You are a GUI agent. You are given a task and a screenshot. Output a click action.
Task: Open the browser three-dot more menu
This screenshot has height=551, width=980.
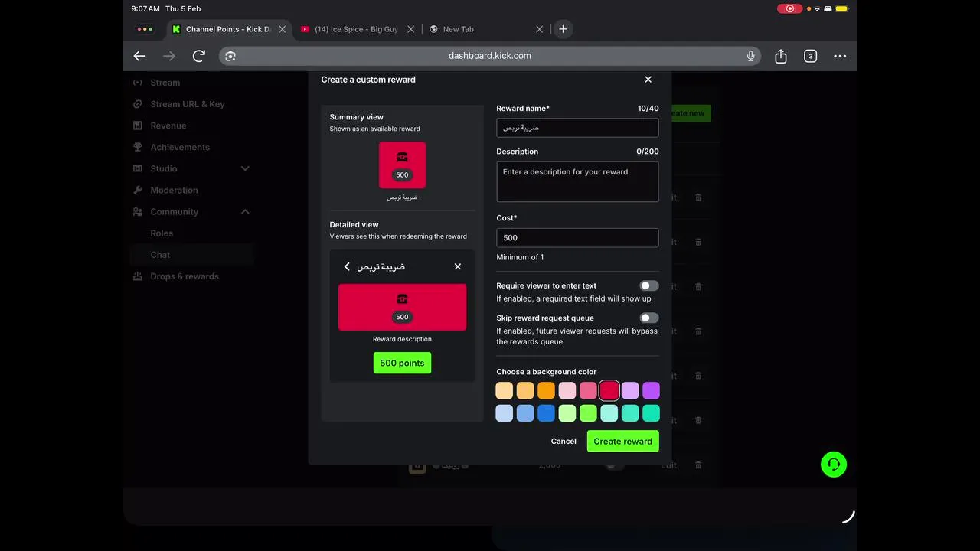coord(840,56)
